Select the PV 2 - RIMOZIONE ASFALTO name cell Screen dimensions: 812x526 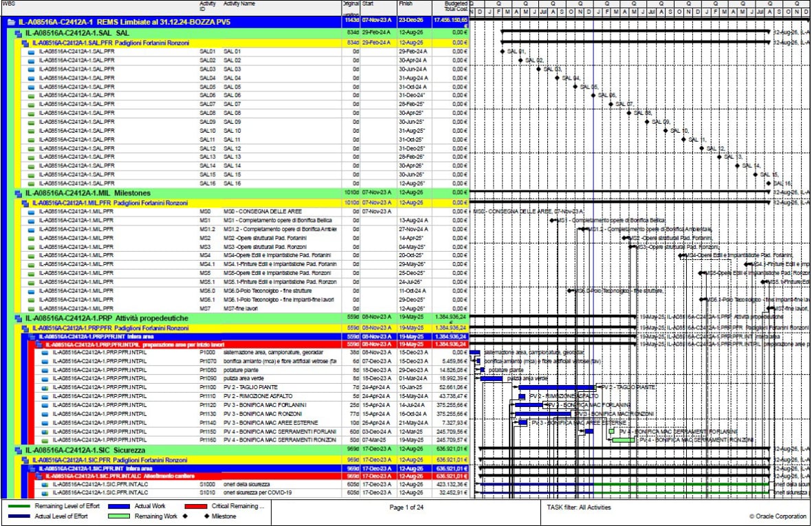pos(282,397)
